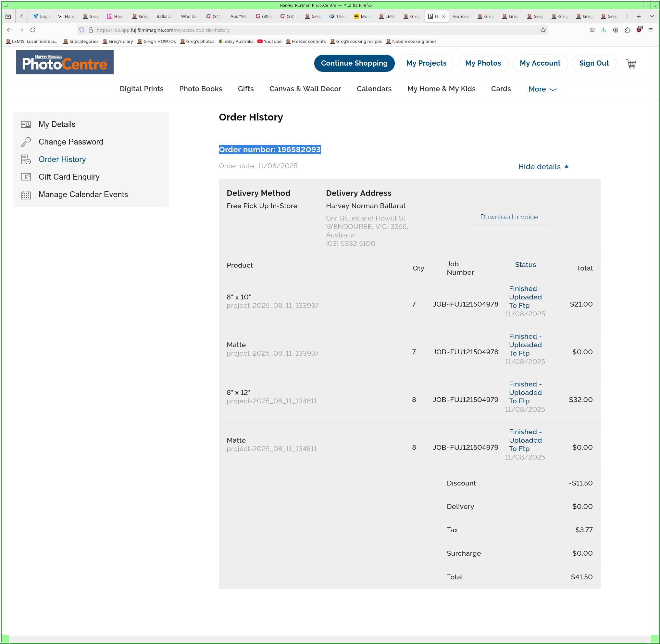The width and height of the screenshot is (660, 644).
Task: Click job number JOB~FUJ121504979 in 8" x 12" row
Action: pyautogui.click(x=465, y=400)
